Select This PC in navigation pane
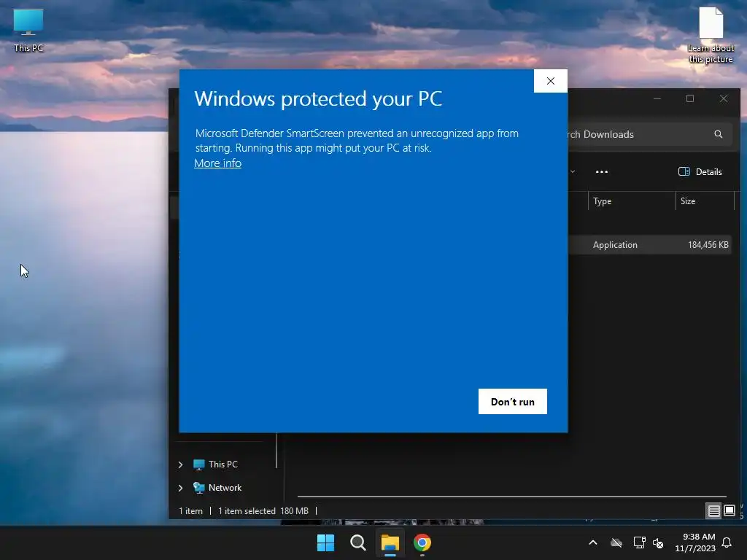This screenshot has width=747, height=560. [222, 464]
